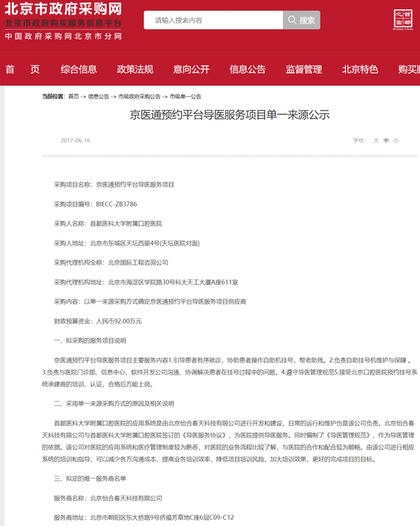The height and width of the screenshot is (526, 420).
Task: Set font size to 大
Action: point(376,140)
